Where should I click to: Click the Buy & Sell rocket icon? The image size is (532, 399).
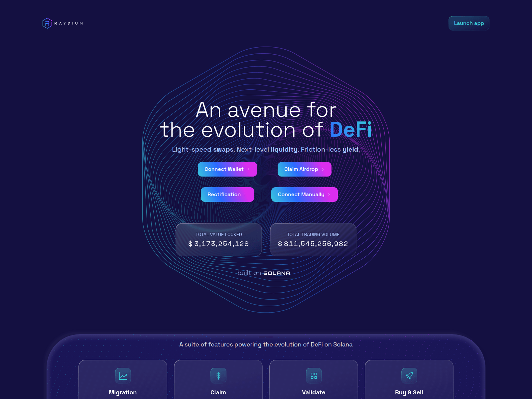point(409,375)
